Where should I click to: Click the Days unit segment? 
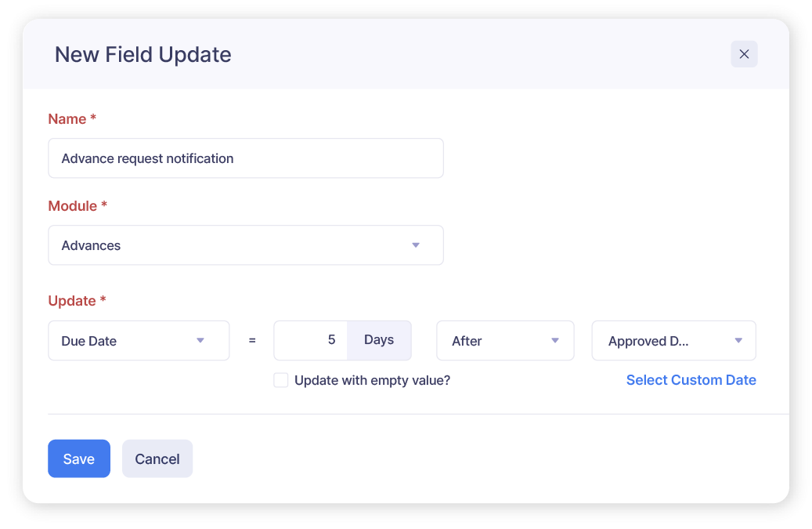pyautogui.click(x=379, y=339)
